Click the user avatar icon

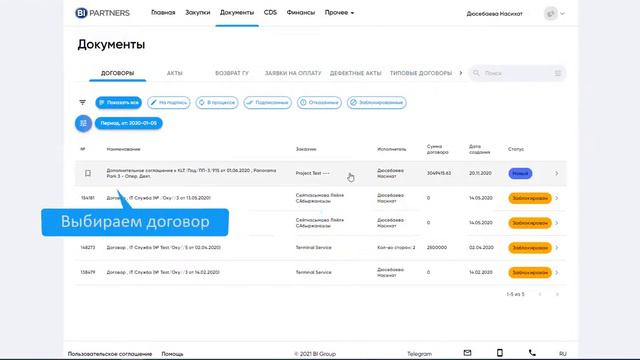coord(551,13)
